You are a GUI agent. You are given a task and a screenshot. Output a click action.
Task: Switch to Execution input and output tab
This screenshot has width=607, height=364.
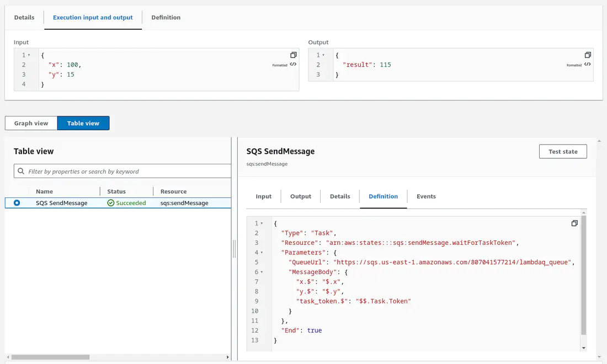click(x=93, y=18)
